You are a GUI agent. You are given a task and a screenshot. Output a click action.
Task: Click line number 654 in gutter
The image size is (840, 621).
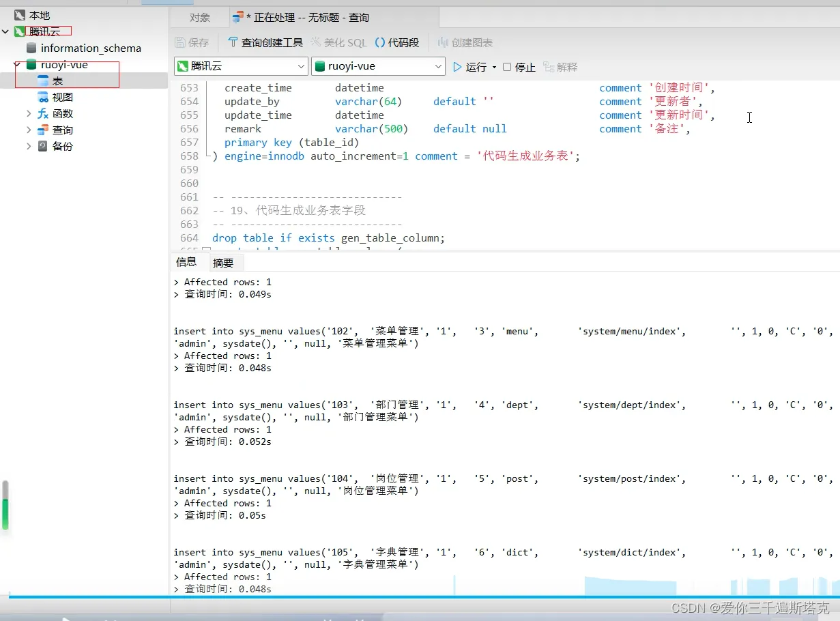(x=189, y=102)
